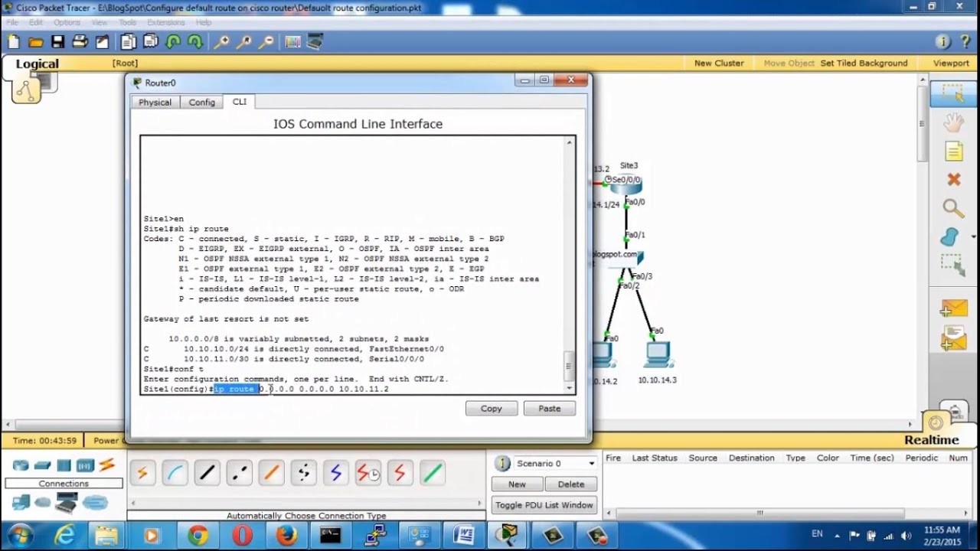Pick the orange Fiber cable
The width and height of the screenshot is (980, 551).
pyautogui.click(x=271, y=473)
